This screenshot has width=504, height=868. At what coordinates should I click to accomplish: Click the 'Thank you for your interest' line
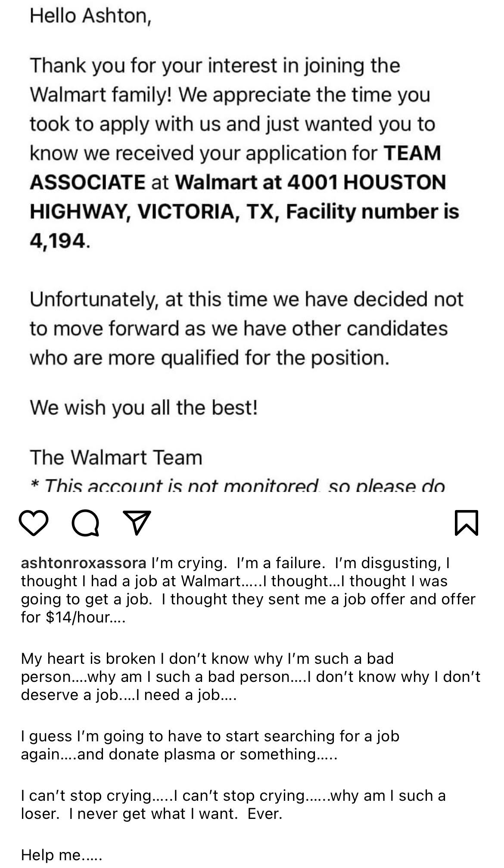click(215, 66)
